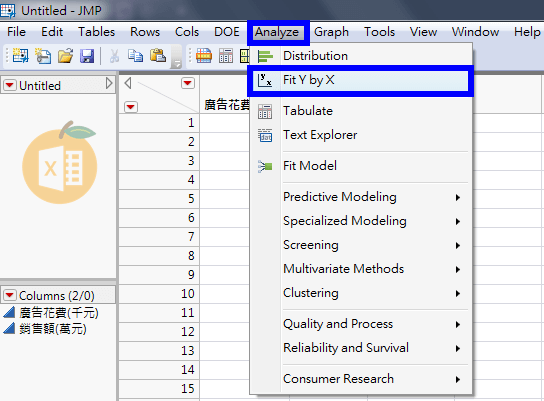Select the 廣告花費 column header
This screenshot has width=544, height=401.
[227, 104]
